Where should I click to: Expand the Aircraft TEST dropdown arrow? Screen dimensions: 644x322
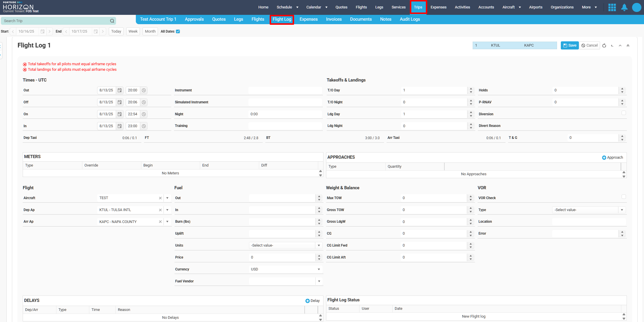pos(168,198)
